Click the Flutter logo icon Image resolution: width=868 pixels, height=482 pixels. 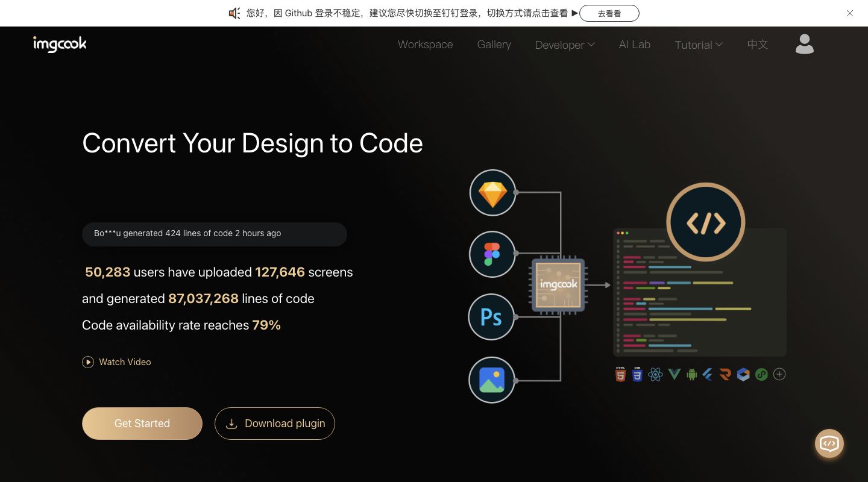pos(708,375)
